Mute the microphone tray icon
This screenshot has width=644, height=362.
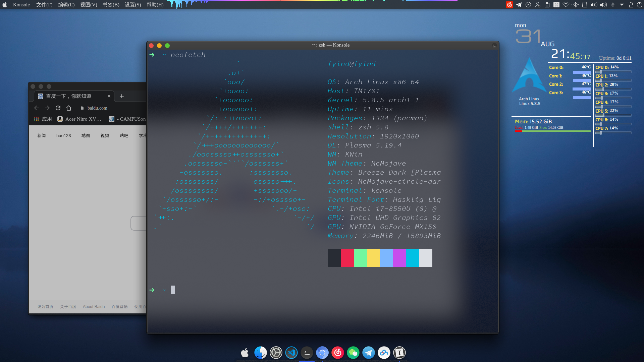(613, 5)
